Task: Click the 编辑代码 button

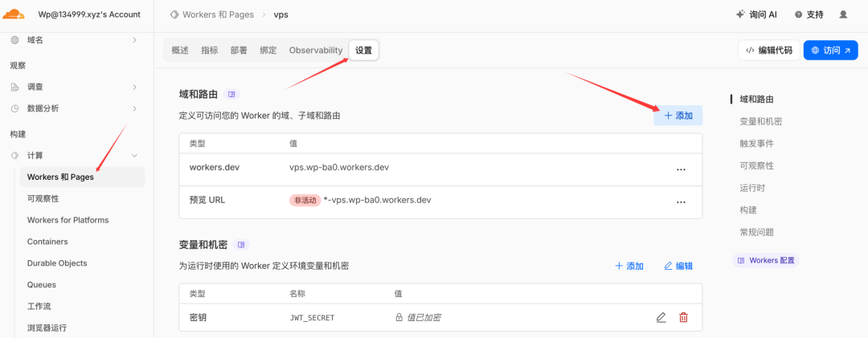Action: coord(768,51)
